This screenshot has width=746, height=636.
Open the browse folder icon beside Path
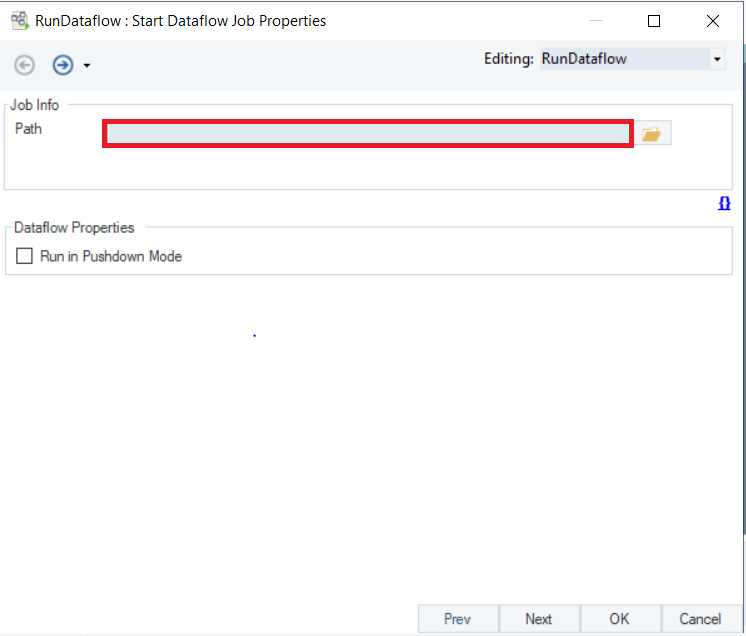[x=652, y=134]
